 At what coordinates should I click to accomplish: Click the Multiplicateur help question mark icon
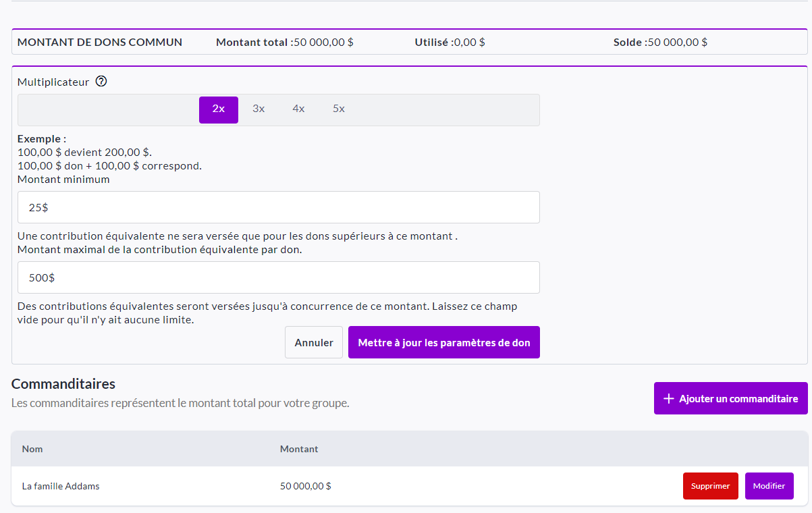[101, 82]
